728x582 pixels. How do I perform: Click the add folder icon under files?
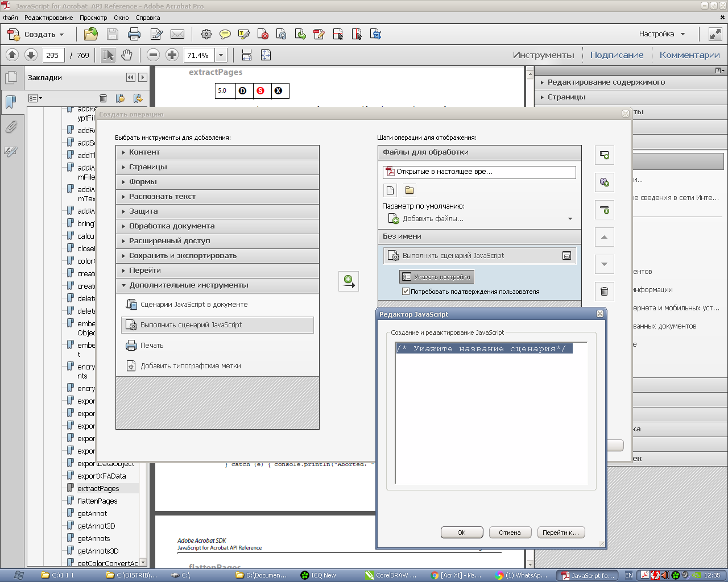[x=409, y=190]
